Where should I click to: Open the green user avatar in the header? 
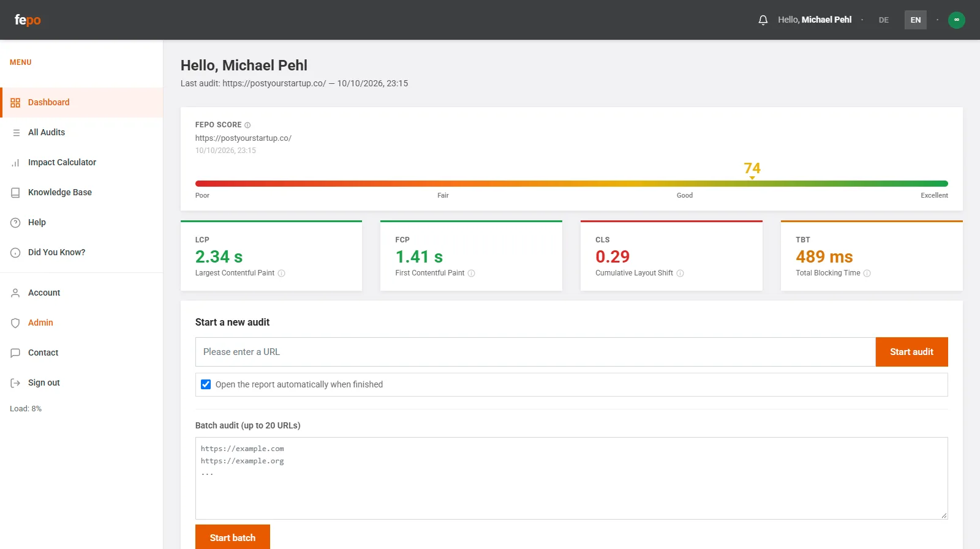point(956,20)
